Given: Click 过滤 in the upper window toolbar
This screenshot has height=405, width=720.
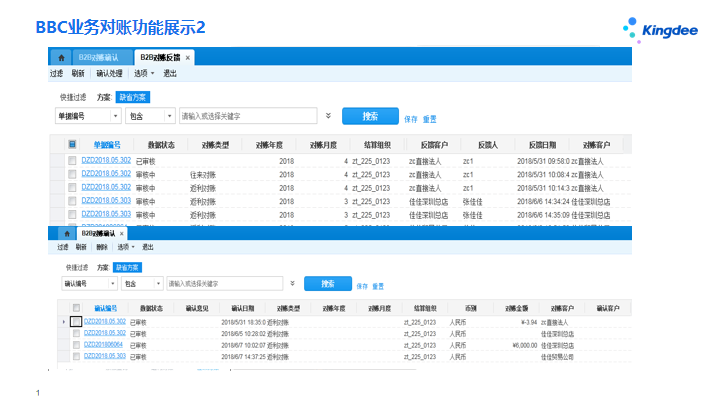Looking at the screenshot, I should [x=56, y=73].
